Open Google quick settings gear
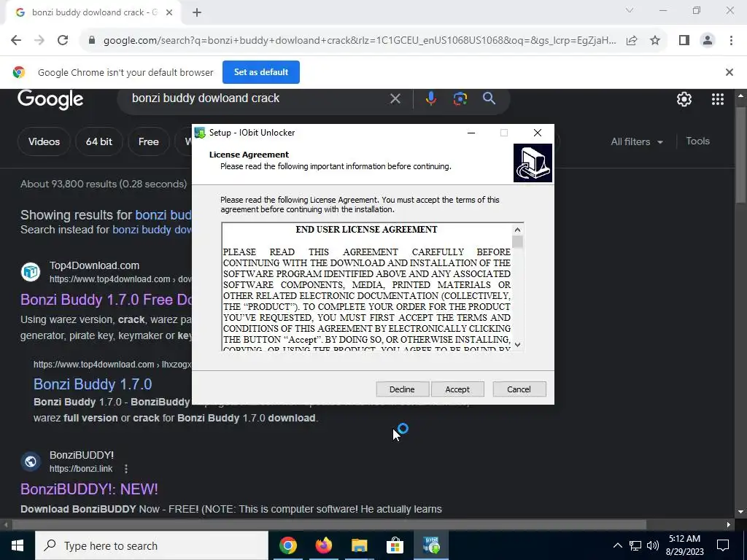The image size is (747, 560). (684, 99)
